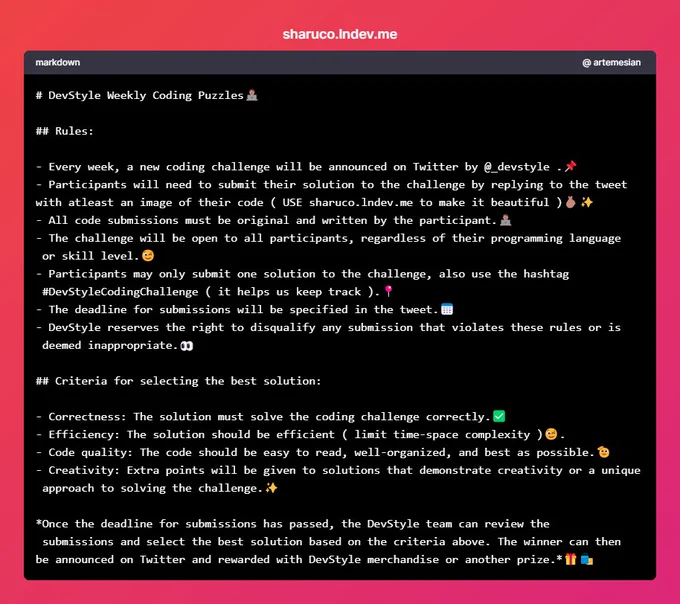Click the sparkles emoji after 'beautiful )'

[x=587, y=202]
